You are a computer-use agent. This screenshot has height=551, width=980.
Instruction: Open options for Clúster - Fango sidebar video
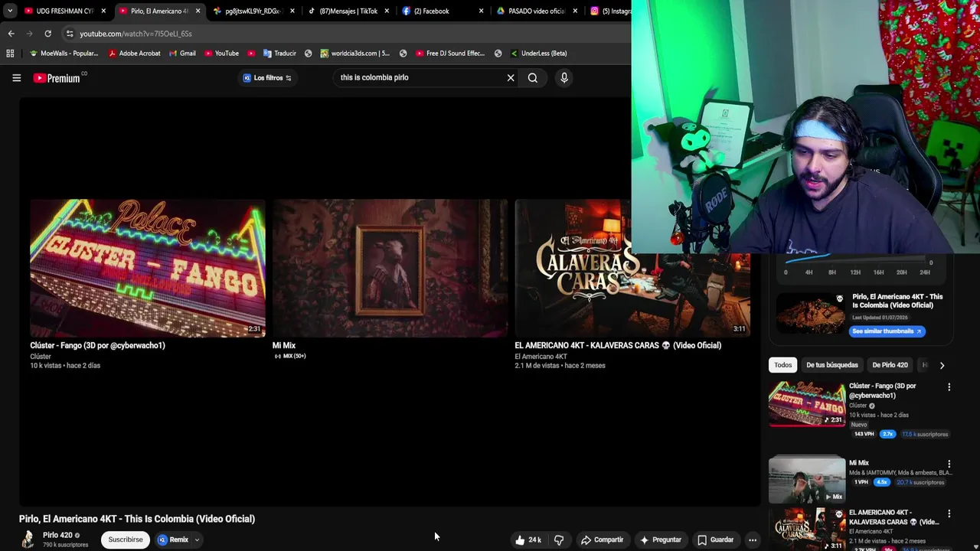949,387
